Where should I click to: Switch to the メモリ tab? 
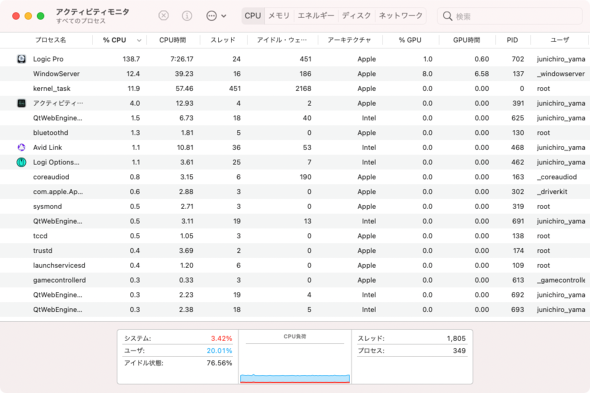(x=279, y=16)
